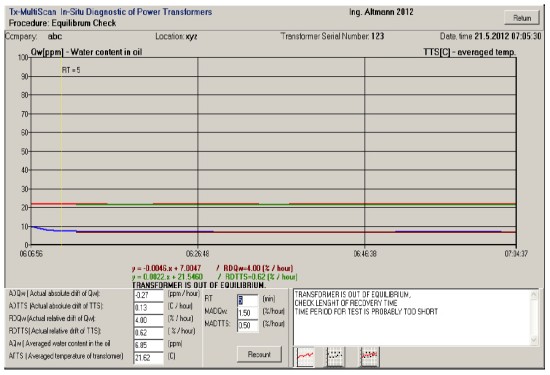Click the Recount button
The width and height of the screenshot is (550, 375).
[x=259, y=354]
